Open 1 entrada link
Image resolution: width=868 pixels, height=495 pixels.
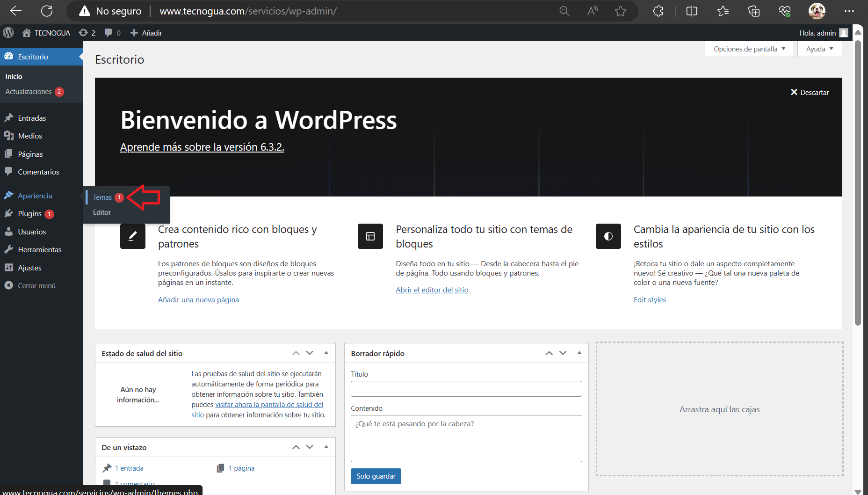point(129,468)
